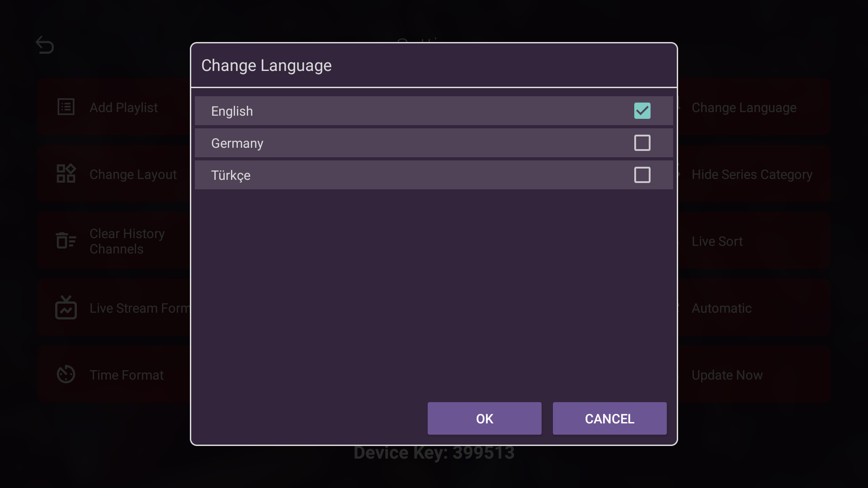This screenshot has height=488, width=868.
Task: Uncheck the English language checkbox
Action: click(x=642, y=110)
